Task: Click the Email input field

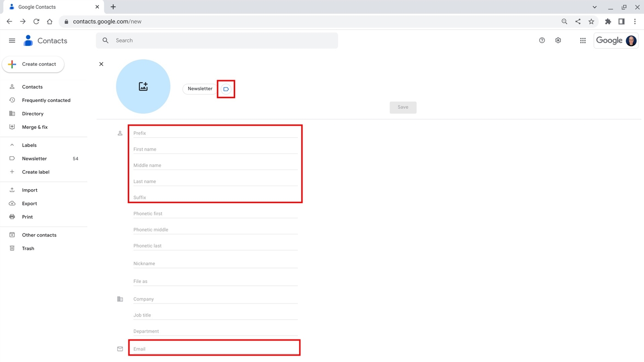Action: click(x=214, y=349)
